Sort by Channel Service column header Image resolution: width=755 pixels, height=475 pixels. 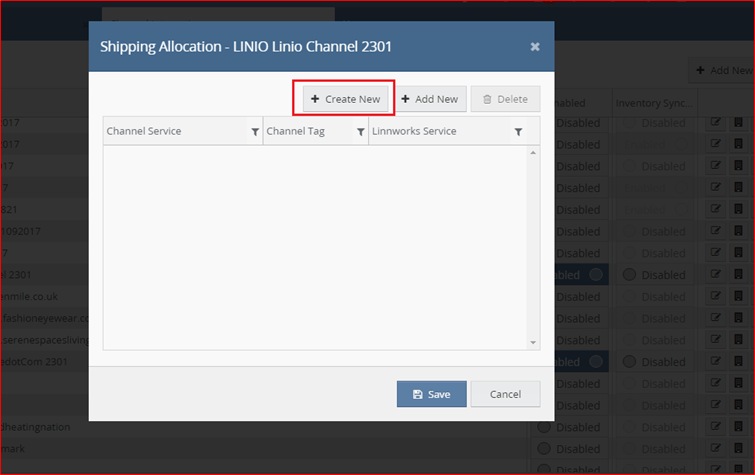pos(144,131)
